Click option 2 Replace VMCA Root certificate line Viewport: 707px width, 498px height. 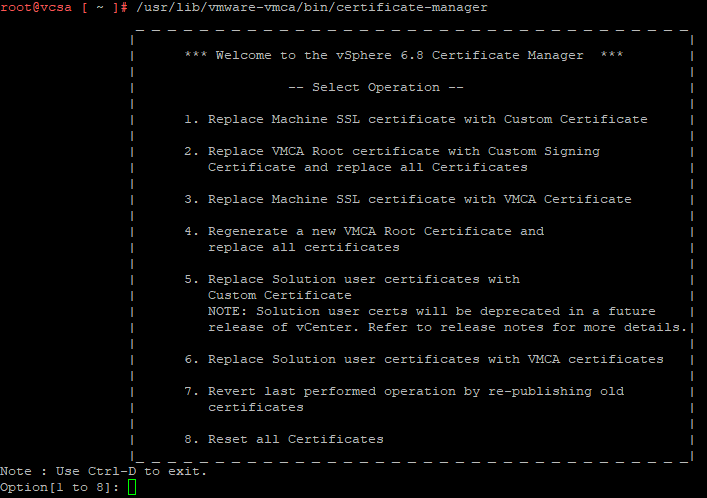click(x=392, y=152)
